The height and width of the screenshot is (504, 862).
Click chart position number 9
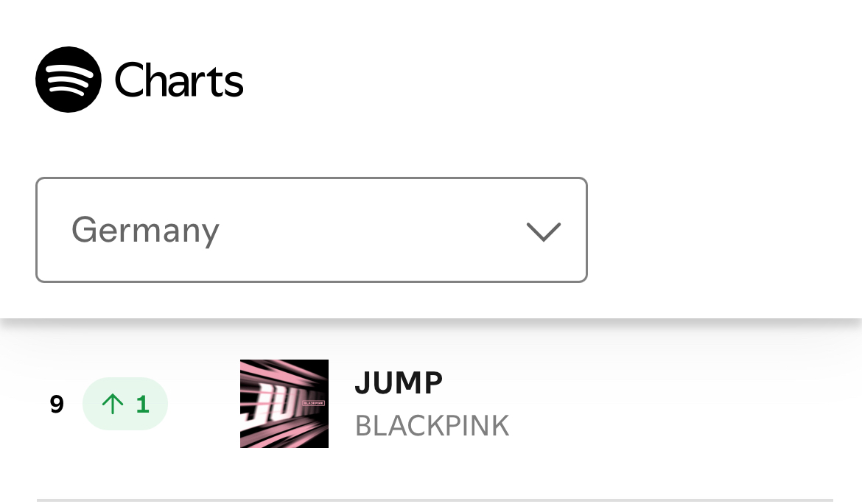tap(57, 404)
